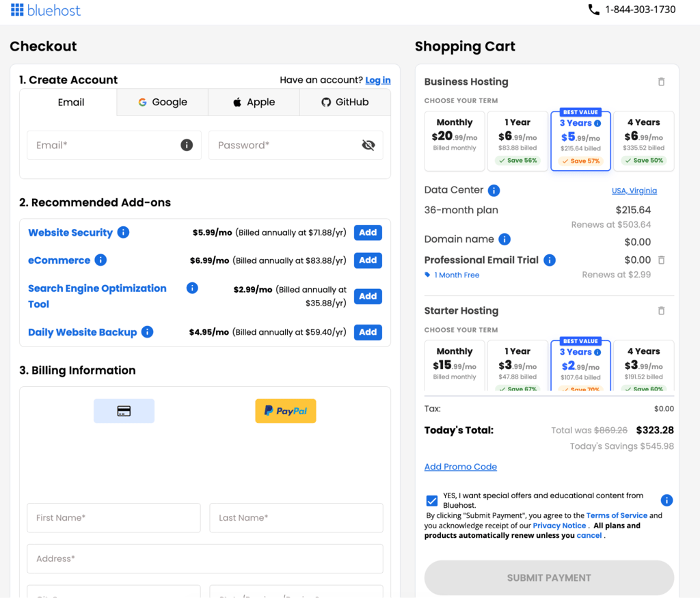Viewport: 700px width, 598px height.
Task: Click the info icon in the Email field
Action: (187, 145)
